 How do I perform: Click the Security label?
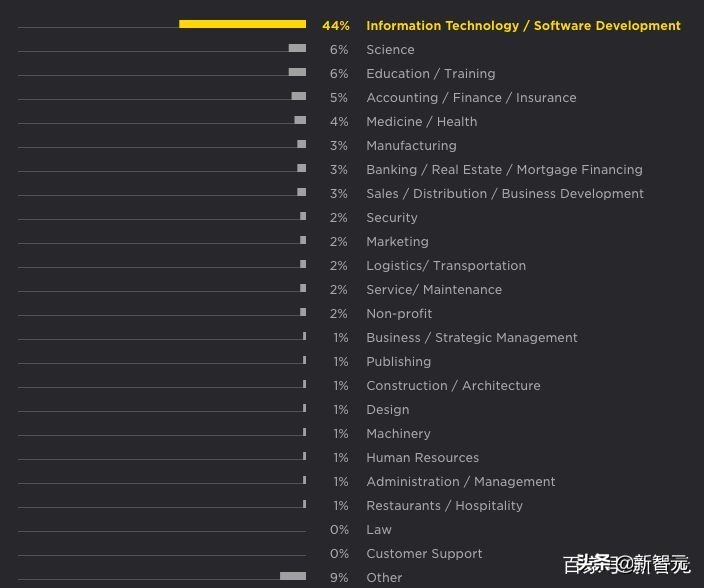(392, 218)
